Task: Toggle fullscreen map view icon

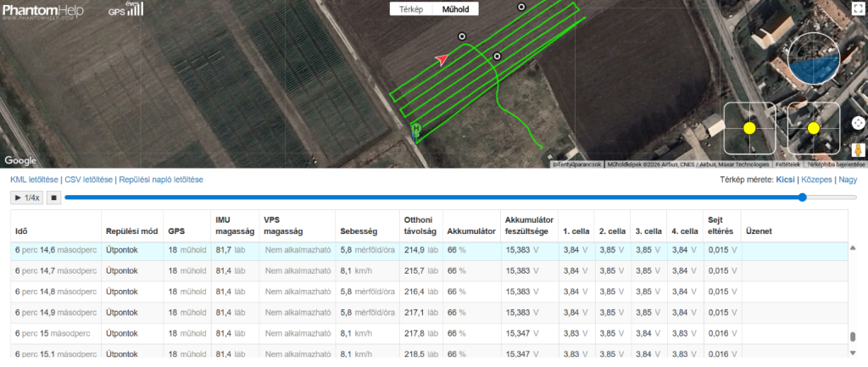Action: 858,9
